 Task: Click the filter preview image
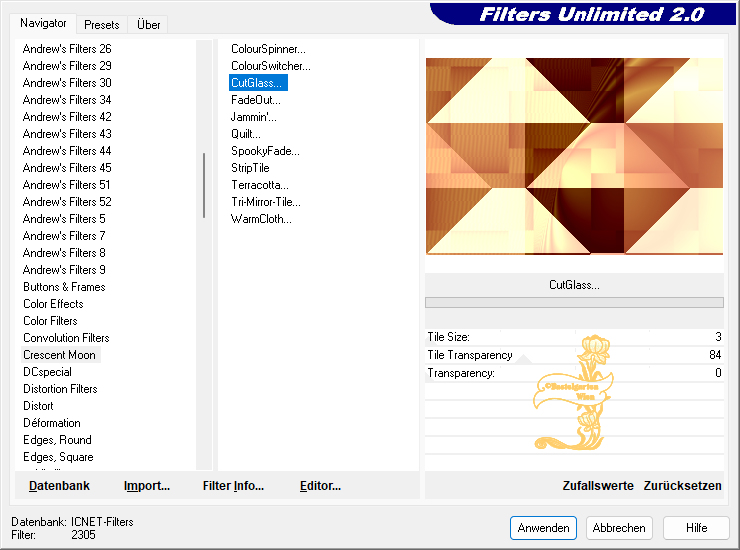[x=574, y=156]
